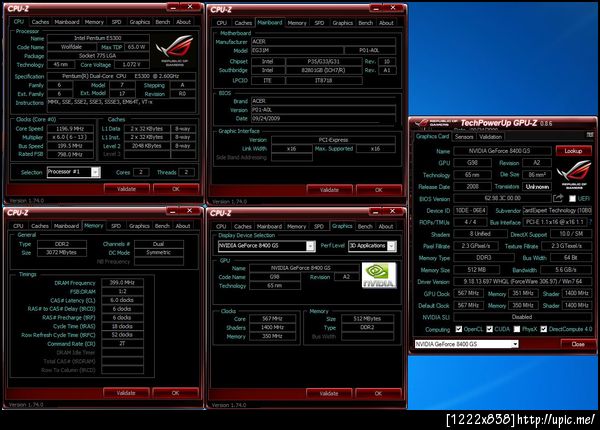Click OK in the processor CPU-Z window

click(176, 189)
